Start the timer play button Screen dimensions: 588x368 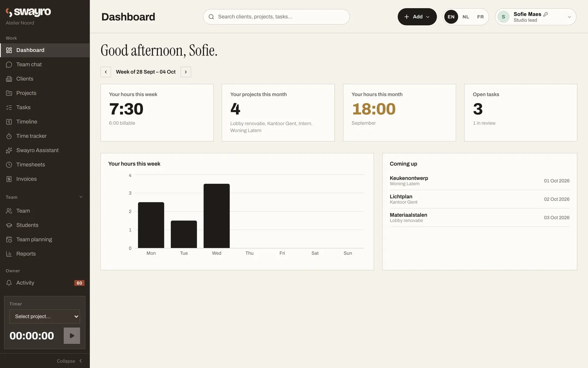click(x=72, y=336)
